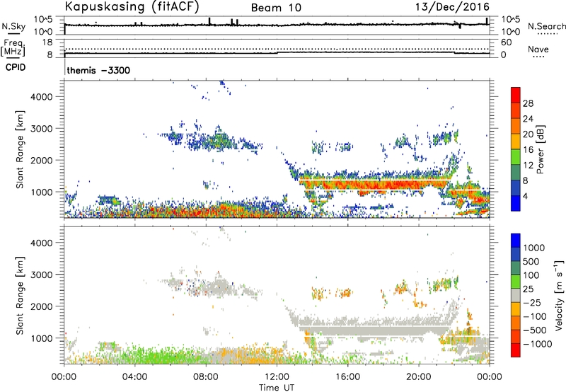
Task: Click the "CPID" label
Action: pyautogui.click(x=16, y=67)
